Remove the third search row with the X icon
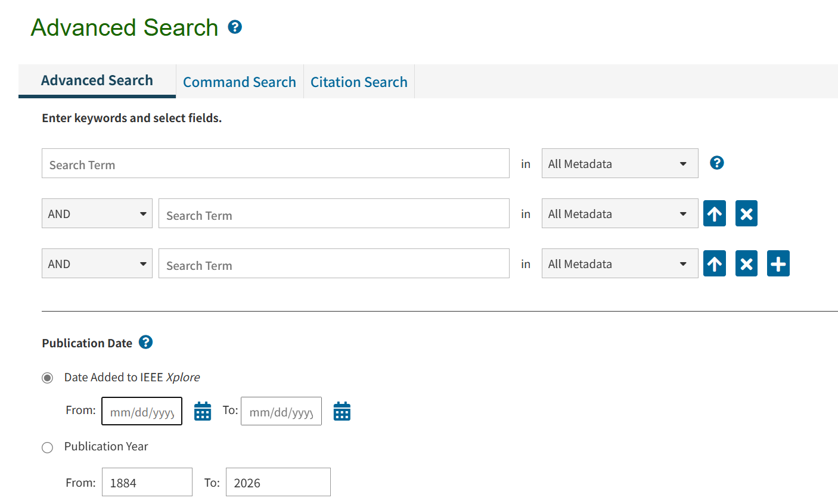This screenshot has height=504, width=838. 746,263
